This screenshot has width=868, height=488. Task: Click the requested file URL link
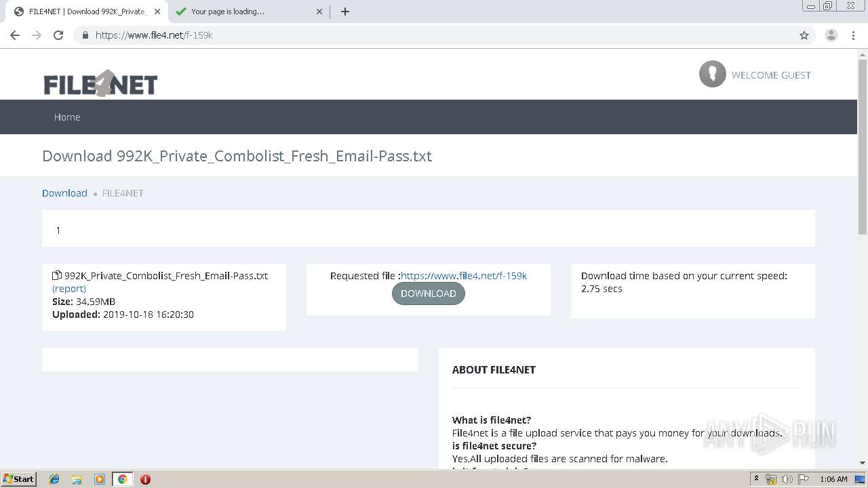464,276
